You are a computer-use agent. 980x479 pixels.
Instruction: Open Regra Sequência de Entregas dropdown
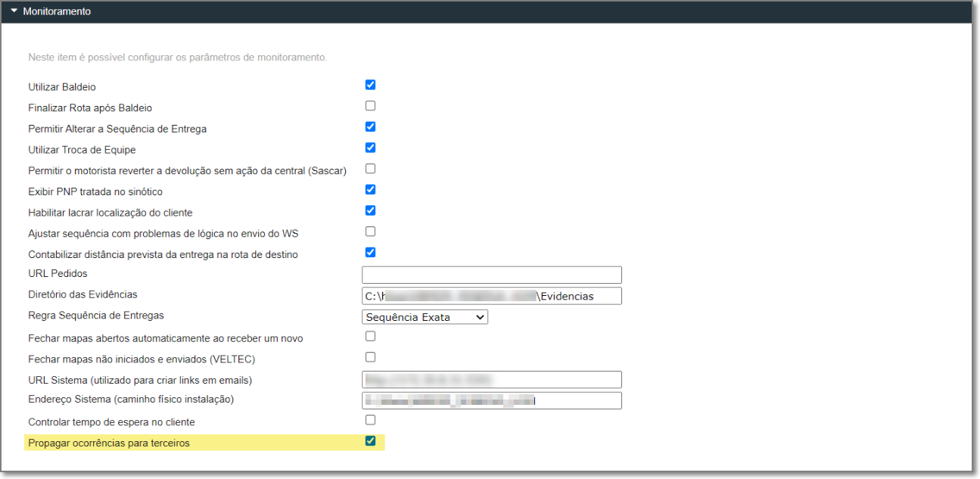(x=425, y=317)
